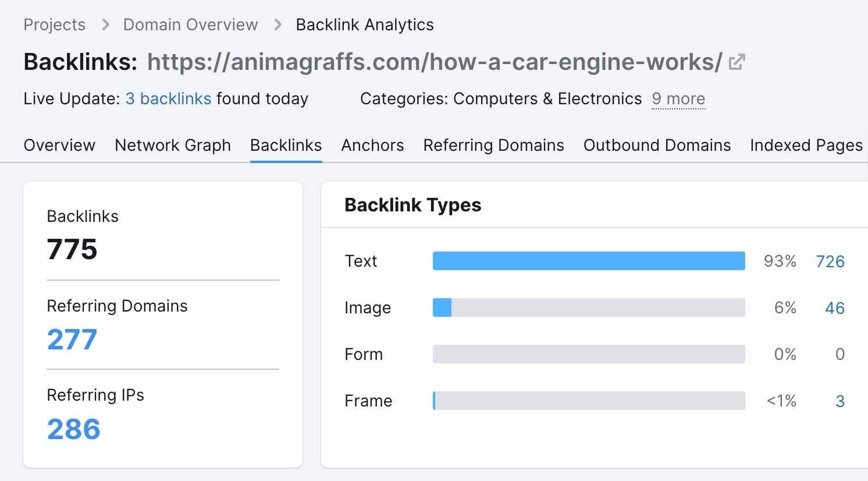Click the 93% Text percentage value

click(780, 261)
